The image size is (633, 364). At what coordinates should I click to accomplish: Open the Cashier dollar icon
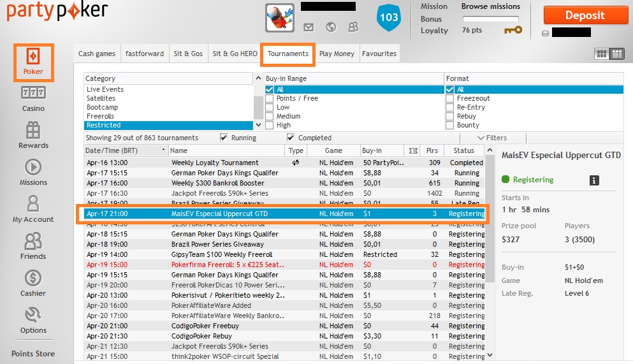click(33, 278)
